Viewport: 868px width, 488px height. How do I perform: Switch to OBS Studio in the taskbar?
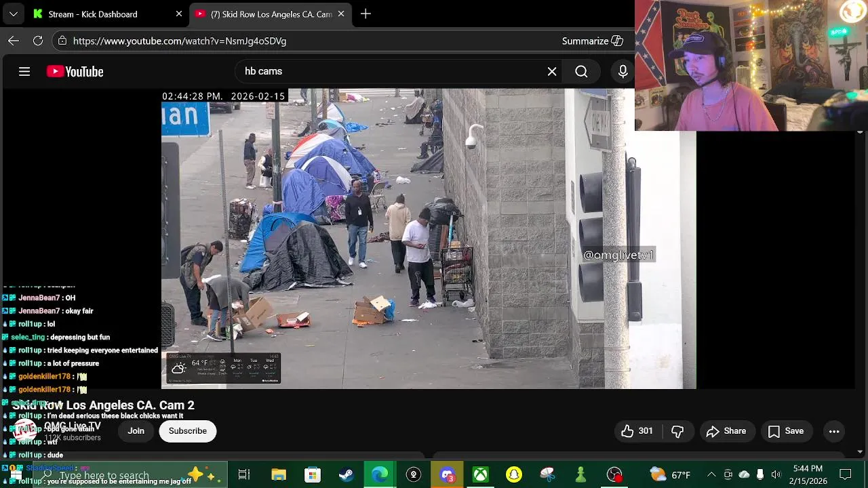coord(614,474)
